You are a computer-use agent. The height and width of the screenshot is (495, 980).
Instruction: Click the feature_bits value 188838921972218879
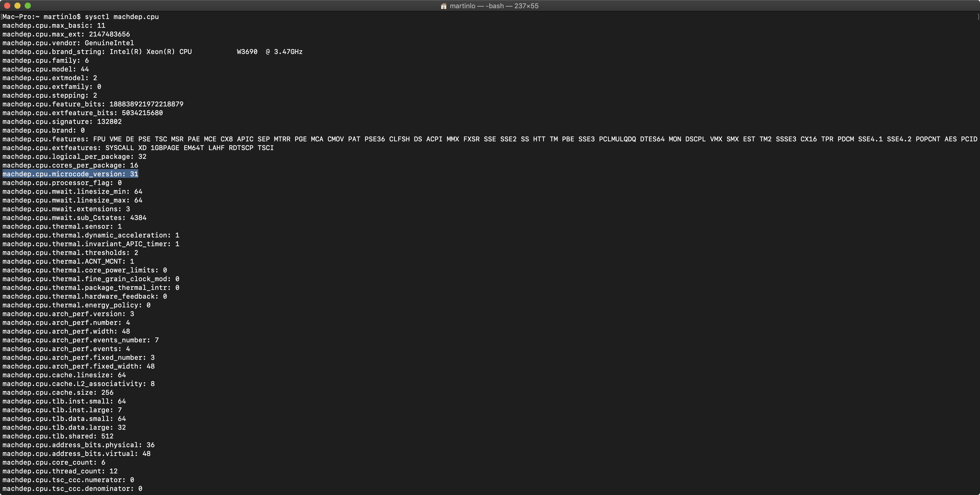click(x=147, y=104)
